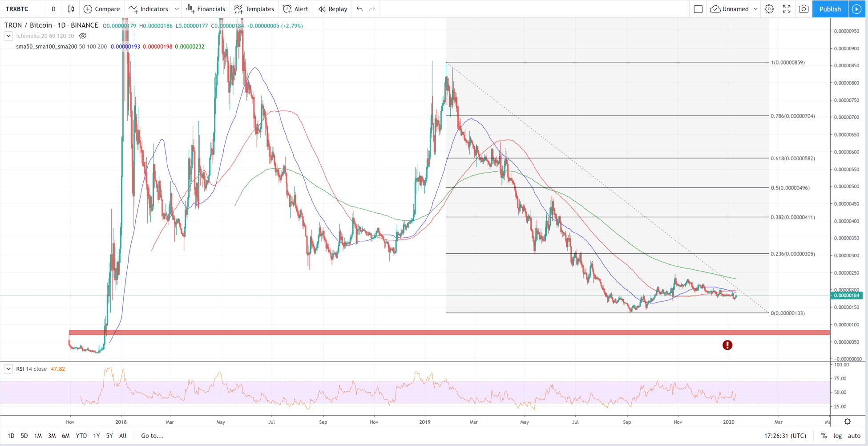Set date range to 1D
The image size is (868, 446).
coord(11,436)
